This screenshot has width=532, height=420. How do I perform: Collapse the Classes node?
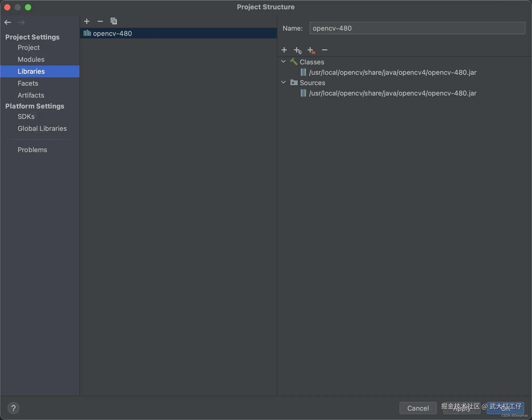tap(283, 62)
